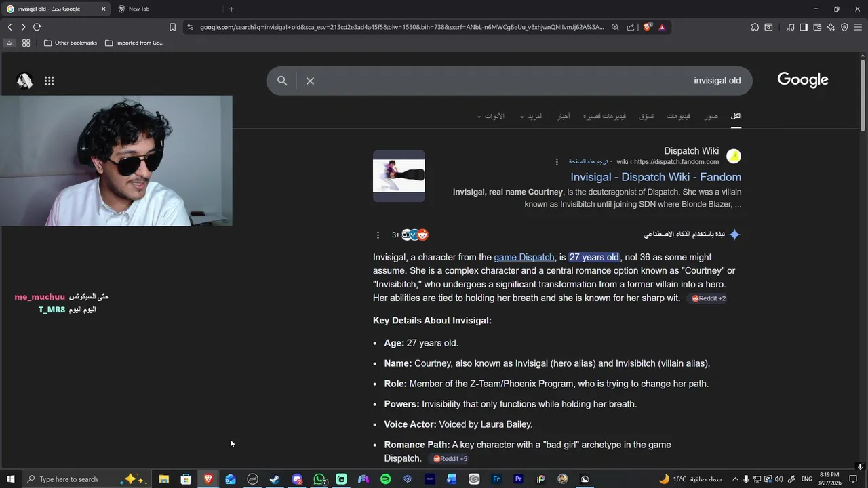
Task: Open Google apps grid
Action: tap(49, 81)
